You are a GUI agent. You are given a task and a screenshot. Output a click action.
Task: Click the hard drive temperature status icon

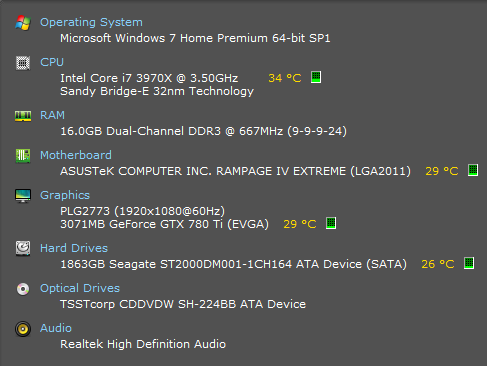pos(469,263)
